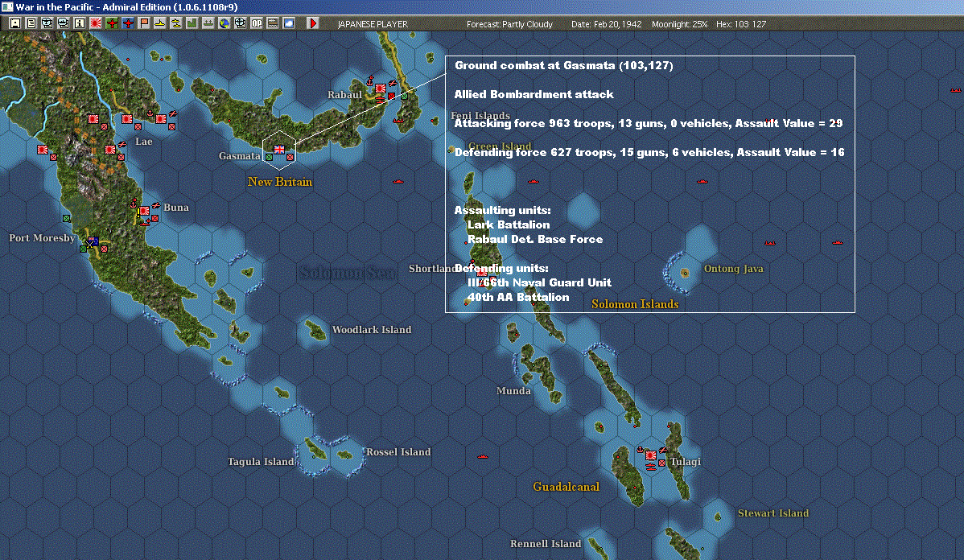The width and height of the screenshot is (964, 560).
Task: Select the Australian flag unit at Port Moresby
Action: click(x=93, y=241)
